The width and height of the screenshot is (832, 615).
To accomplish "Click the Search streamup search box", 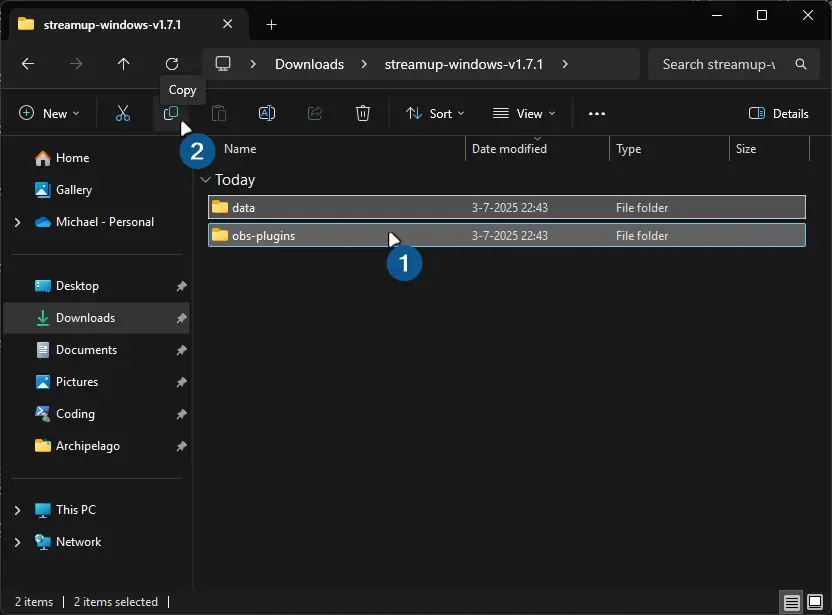I will (x=718, y=64).
